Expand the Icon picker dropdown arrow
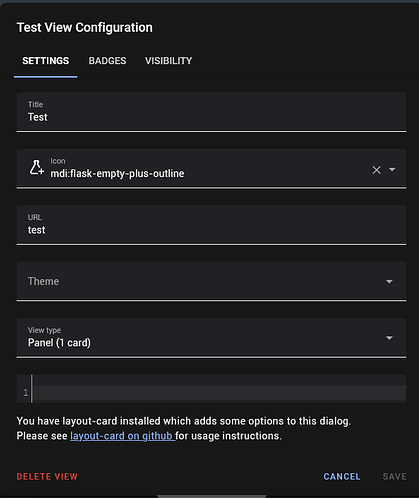The width and height of the screenshot is (419, 500). (392, 170)
